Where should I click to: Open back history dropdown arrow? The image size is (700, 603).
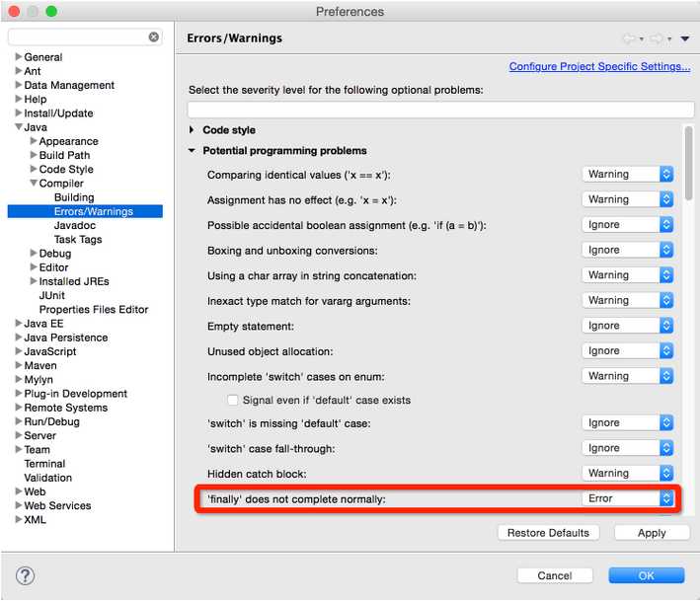coord(642,39)
